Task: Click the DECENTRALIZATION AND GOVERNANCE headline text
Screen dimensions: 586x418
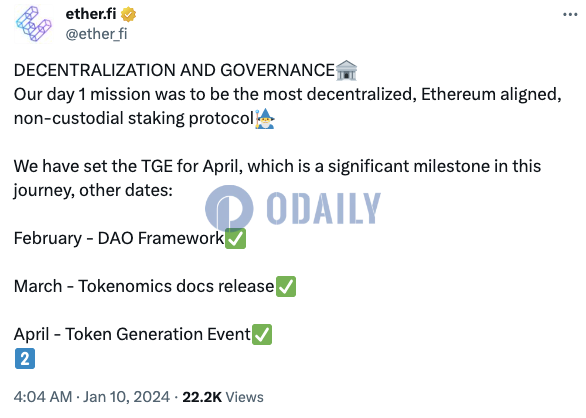Action: pos(174,70)
